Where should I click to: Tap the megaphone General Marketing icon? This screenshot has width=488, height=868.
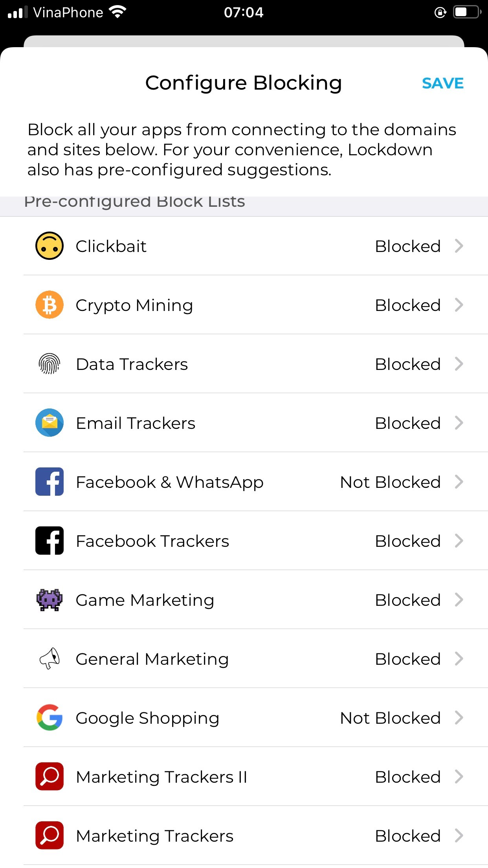click(50, 659)
